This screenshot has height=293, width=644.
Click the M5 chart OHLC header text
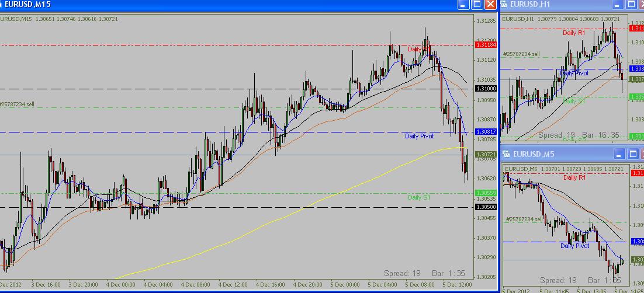coord(565,169)
